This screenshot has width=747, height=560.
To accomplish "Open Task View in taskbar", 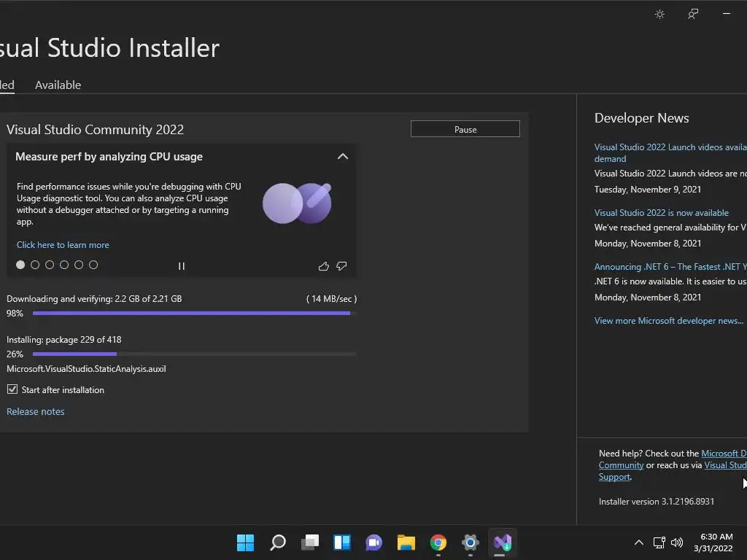I will coord(309,542).
